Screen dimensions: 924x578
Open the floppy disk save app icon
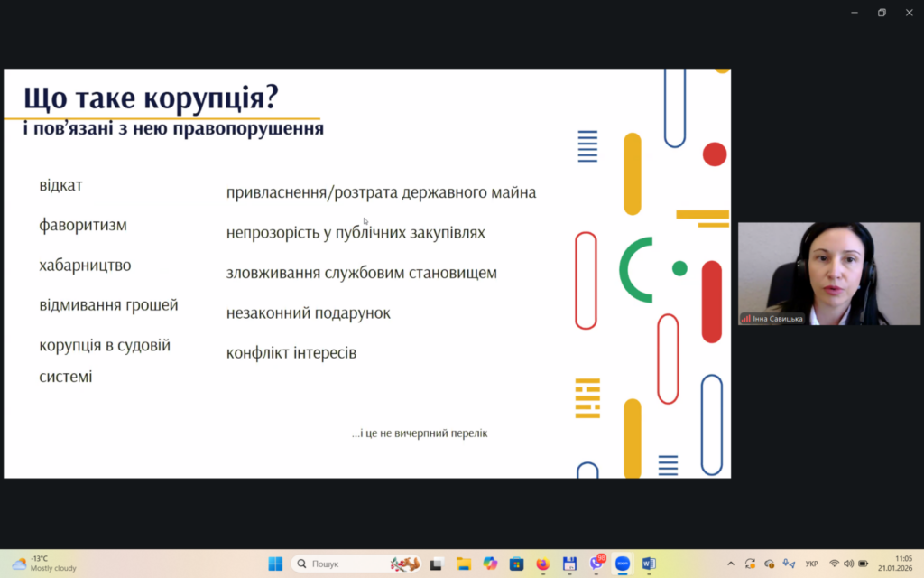[569, 564]
